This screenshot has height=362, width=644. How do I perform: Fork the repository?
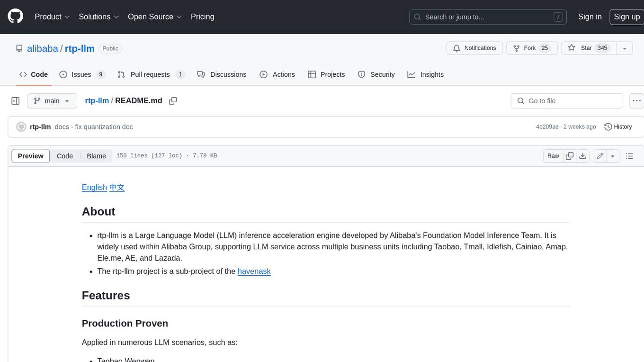(x=532, y=48)
